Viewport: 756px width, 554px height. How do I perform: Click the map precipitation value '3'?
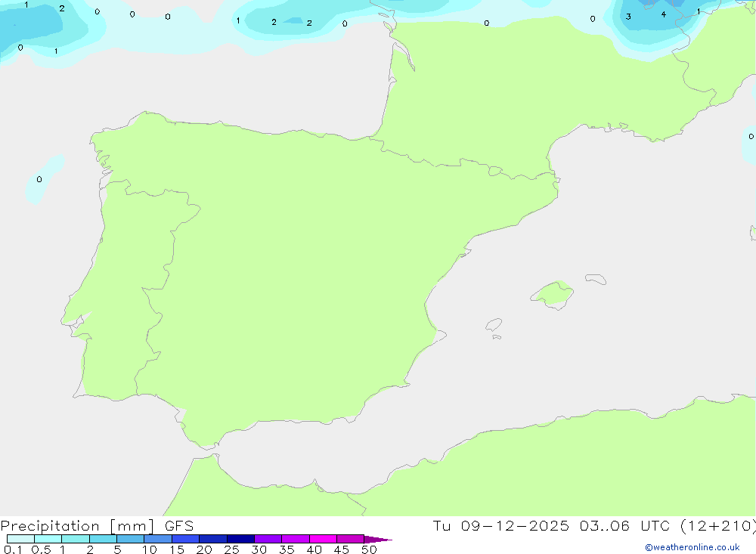[x=628, y=17]
